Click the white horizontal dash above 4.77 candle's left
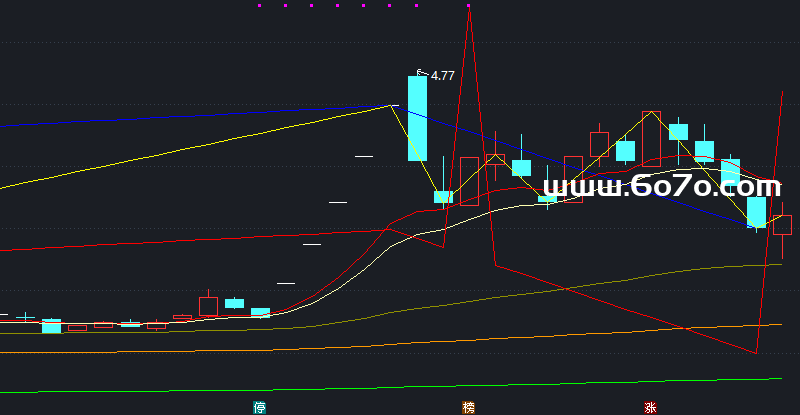The width and height of the screenshot is (800, 415). [x=364, y=155]
